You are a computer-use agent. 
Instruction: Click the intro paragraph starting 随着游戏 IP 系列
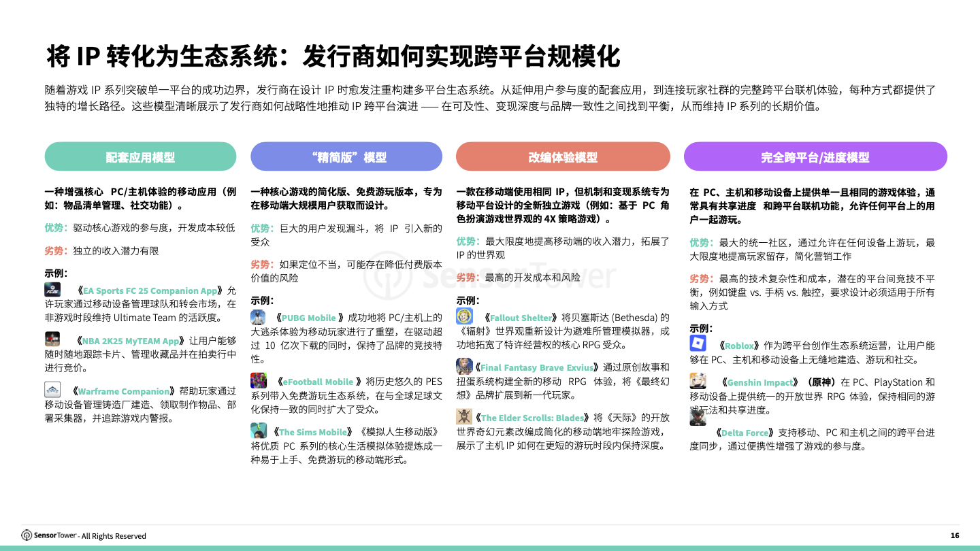coord(490,98)
